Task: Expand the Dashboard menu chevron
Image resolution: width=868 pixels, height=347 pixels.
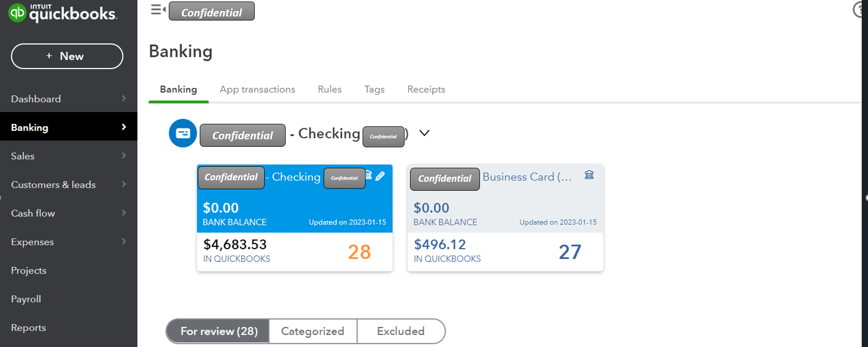Action: pyautogui.click(x=124, y=99)
